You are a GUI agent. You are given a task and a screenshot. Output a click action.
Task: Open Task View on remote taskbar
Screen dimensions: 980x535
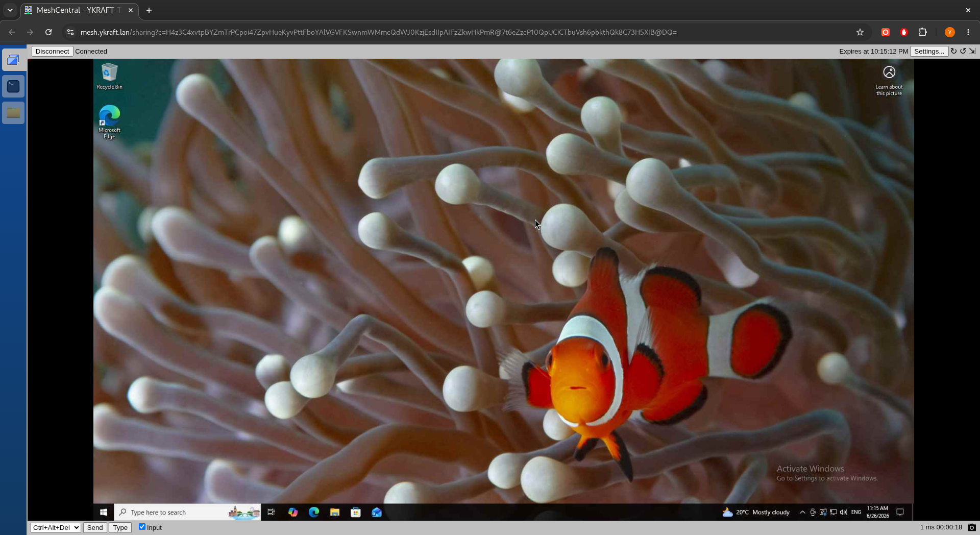tap(271, 512)
